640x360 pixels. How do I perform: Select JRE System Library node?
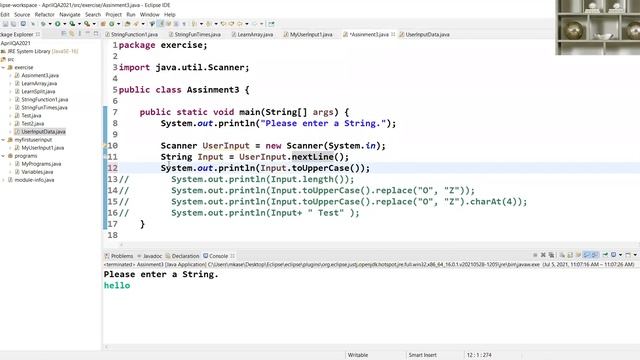click(39, 51)
